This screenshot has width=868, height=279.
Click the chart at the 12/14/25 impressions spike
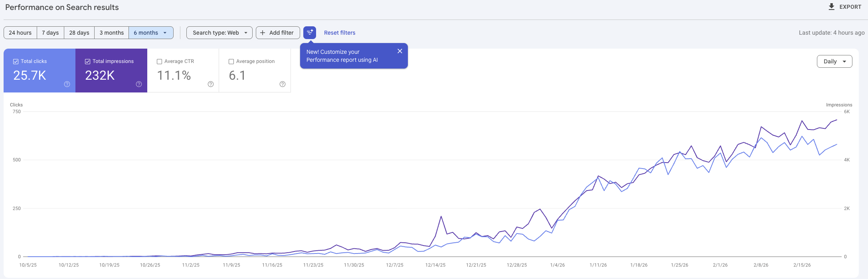(441, 216)
